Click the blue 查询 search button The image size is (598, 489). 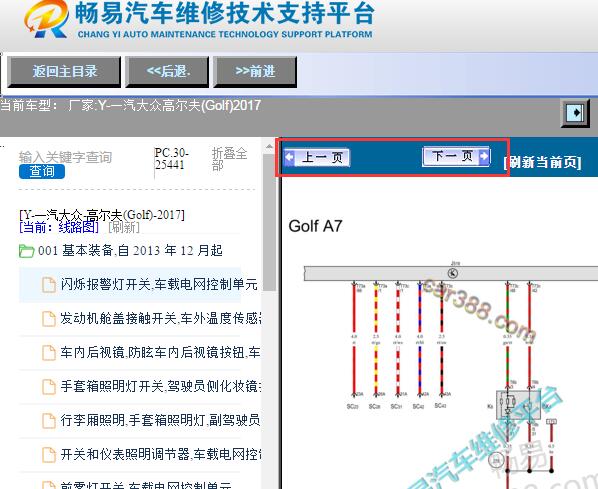click(42, 171)
